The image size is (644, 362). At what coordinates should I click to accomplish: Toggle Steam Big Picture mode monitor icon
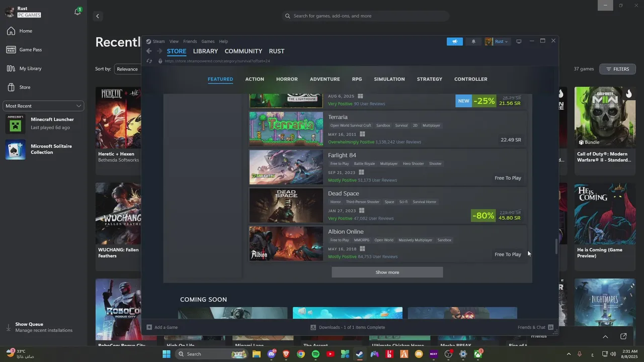519,41
